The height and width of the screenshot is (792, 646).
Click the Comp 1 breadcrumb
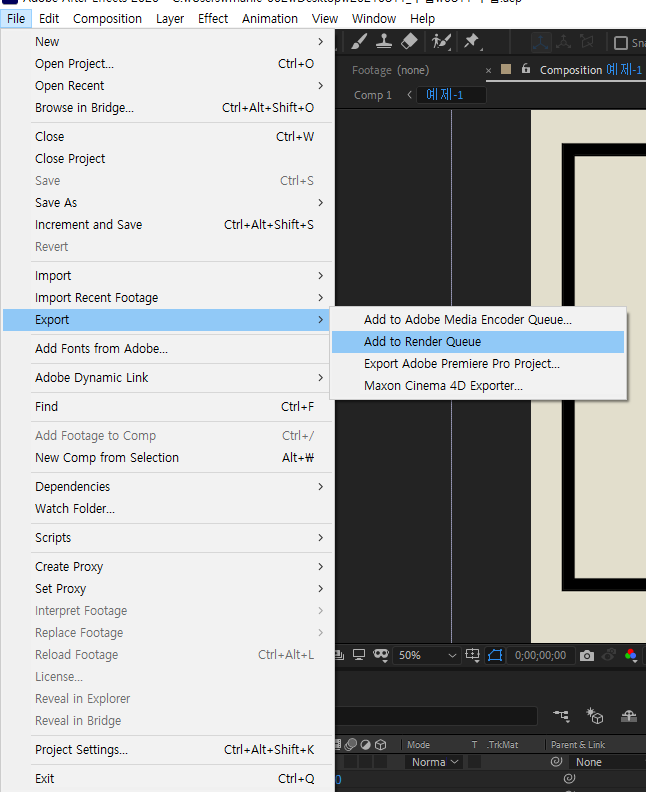click(373, 95)
